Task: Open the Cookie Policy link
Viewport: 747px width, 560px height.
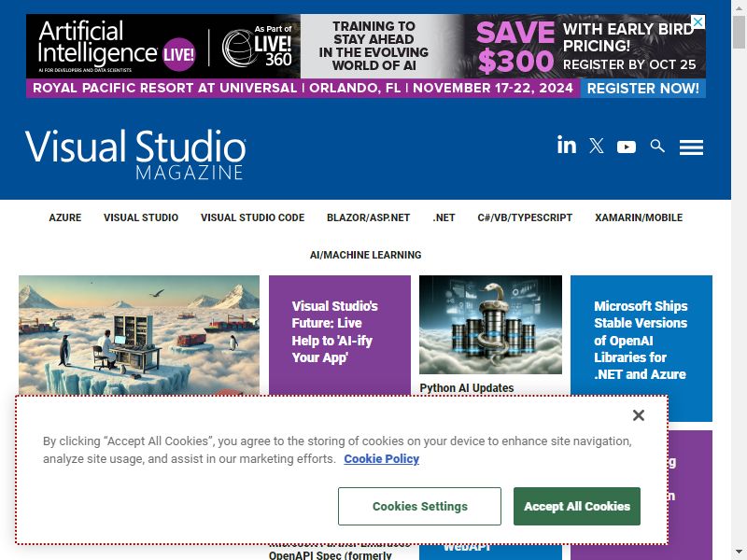Action: [x=382, y=458]
